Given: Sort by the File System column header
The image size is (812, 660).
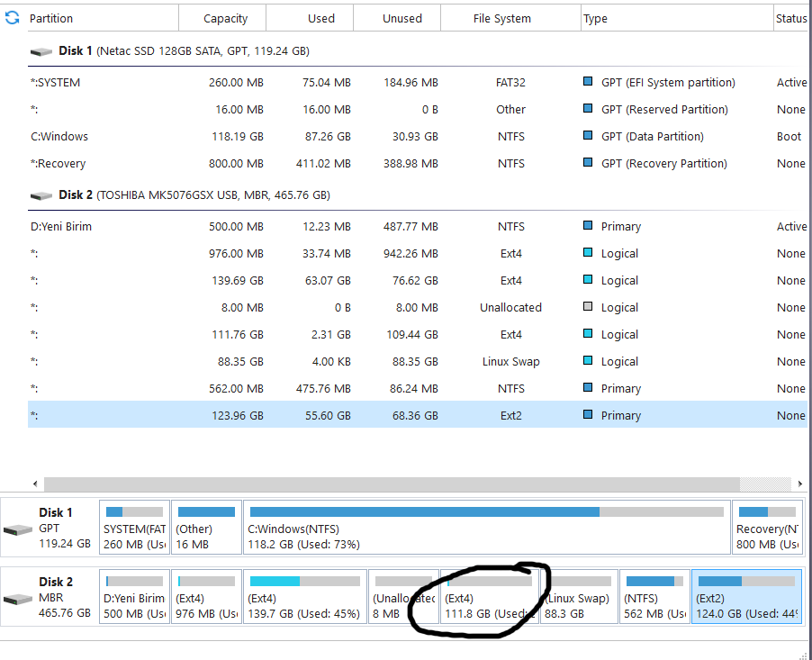Looking at the screenshot, I should click(510, 18).
